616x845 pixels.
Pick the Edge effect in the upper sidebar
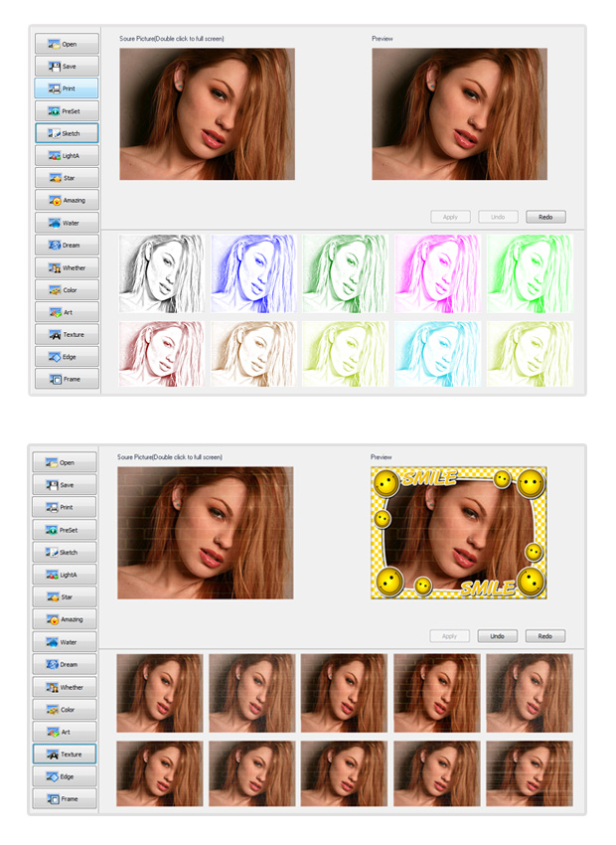67,356
